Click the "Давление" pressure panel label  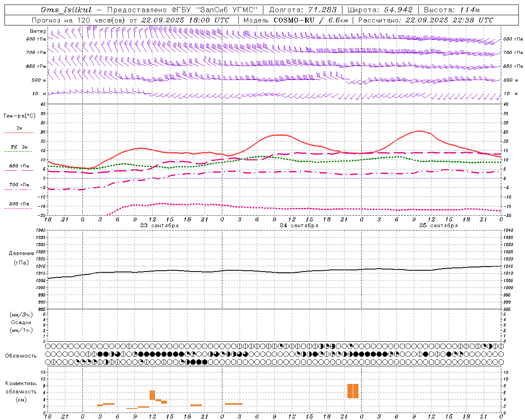21,253
